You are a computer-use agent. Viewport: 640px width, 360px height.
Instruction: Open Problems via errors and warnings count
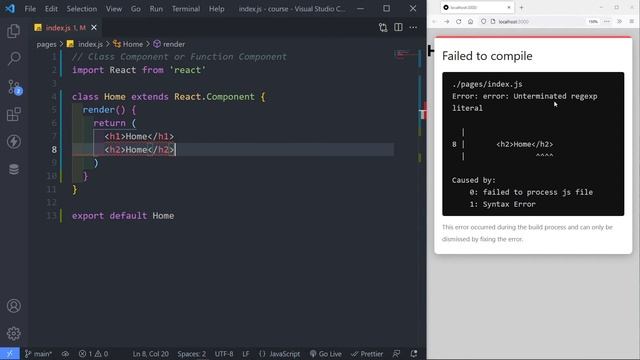tap(93, 354)
